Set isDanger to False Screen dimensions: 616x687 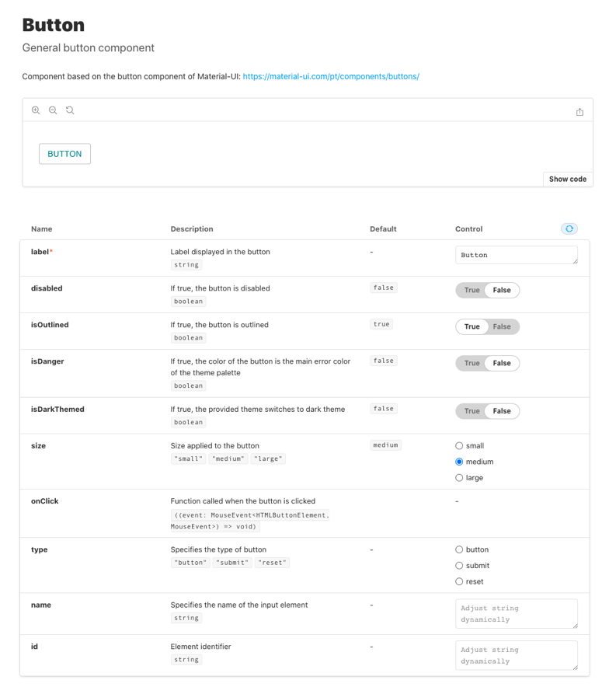tap(502, 363)
